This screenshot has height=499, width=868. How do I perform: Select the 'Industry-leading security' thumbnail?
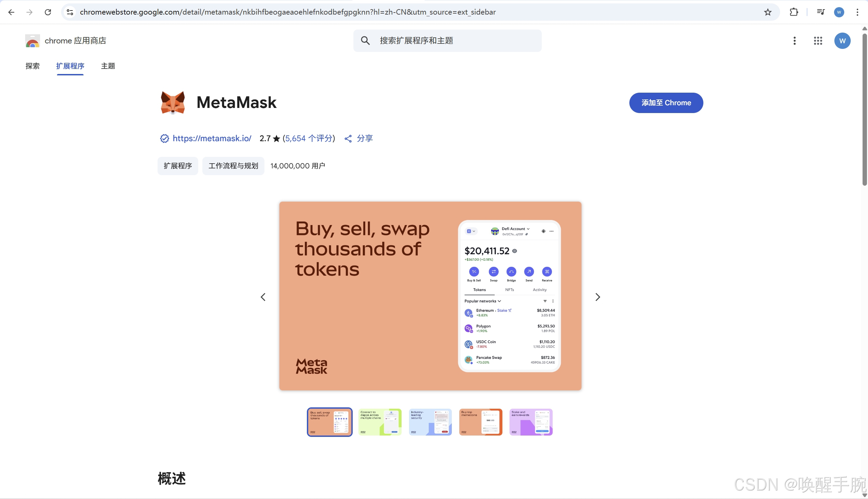pos(430,422)
